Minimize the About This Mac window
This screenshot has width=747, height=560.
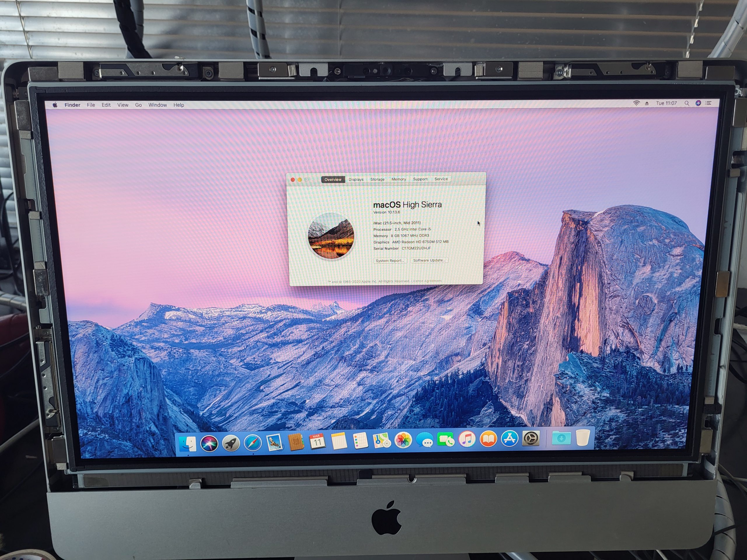click(300, 180)
